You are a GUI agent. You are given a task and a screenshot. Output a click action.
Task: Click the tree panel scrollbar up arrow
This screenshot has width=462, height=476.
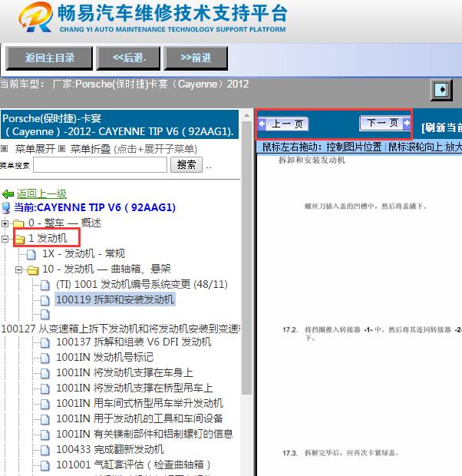[x=247, y=115]
